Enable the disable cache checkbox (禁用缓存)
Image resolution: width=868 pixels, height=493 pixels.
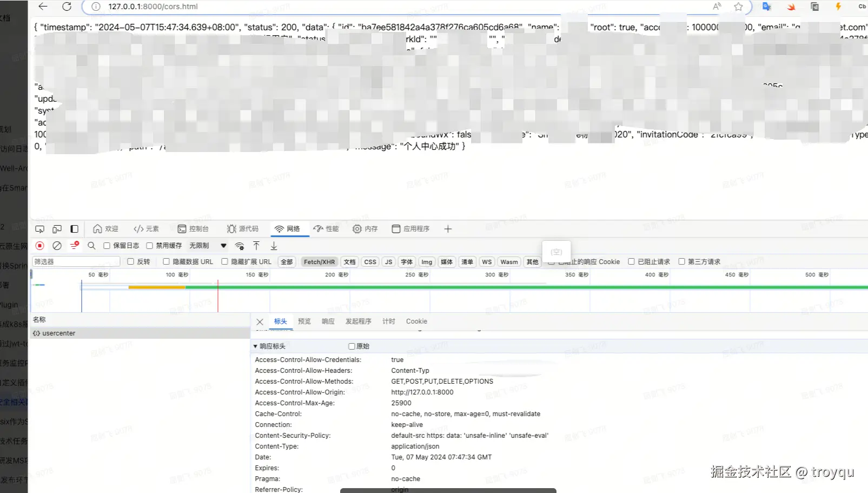[x=150, y=246]
